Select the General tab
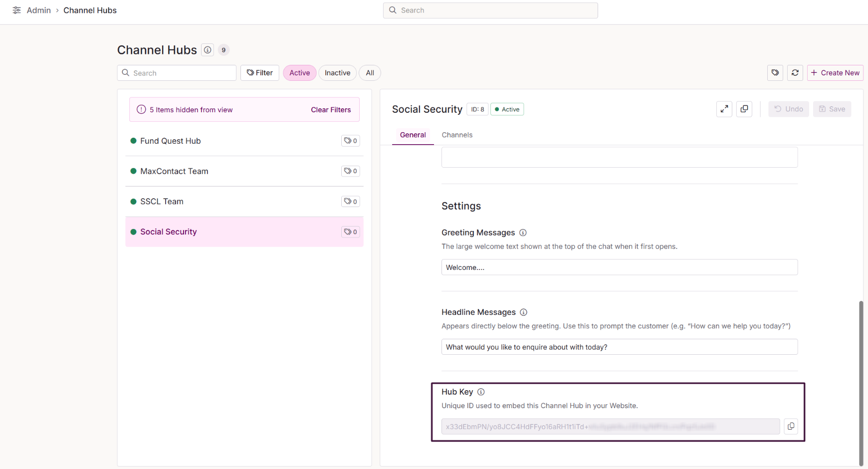Image resolution: width=868 pixels, height=469 pixels. 413,135
